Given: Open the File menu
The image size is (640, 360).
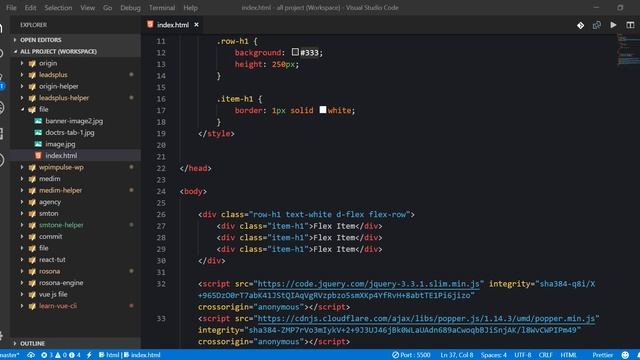Looking at the screenshot, I should click(11, 8).
